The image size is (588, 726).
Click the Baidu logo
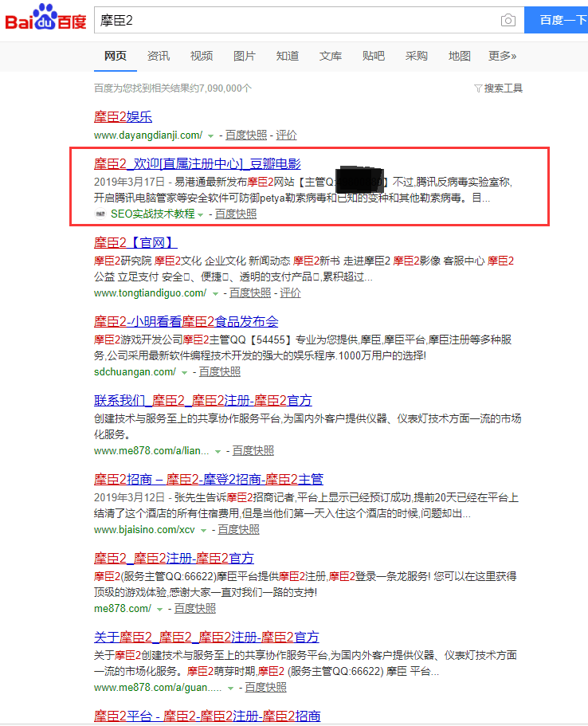pyautogui.click(x=45, y=18)
